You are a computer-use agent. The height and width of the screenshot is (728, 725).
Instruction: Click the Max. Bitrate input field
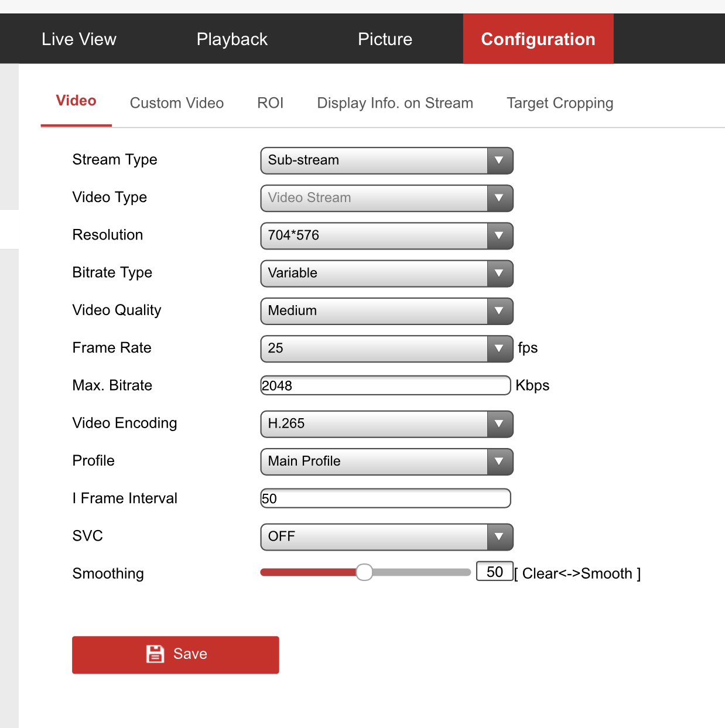tap(385, 385)
